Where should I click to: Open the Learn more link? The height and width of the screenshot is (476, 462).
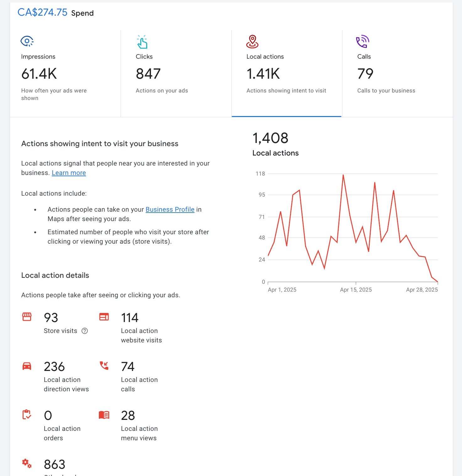point(69,173)
